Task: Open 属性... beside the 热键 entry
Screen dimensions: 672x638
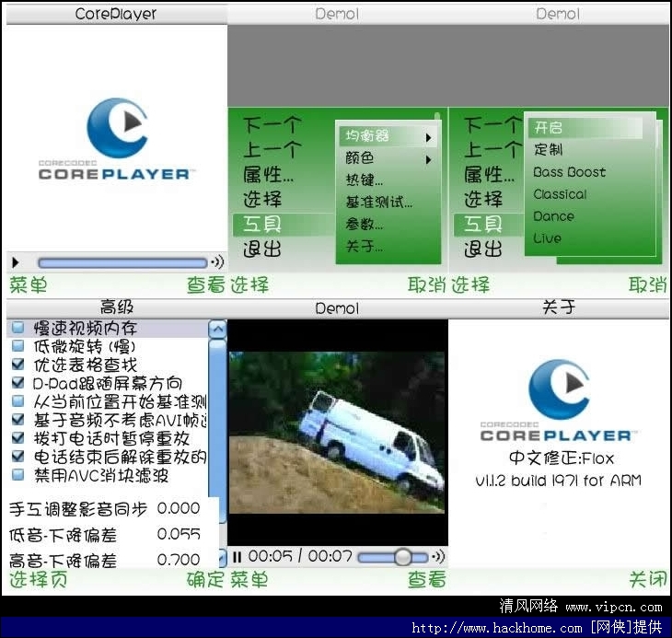Action: [269, 175]
